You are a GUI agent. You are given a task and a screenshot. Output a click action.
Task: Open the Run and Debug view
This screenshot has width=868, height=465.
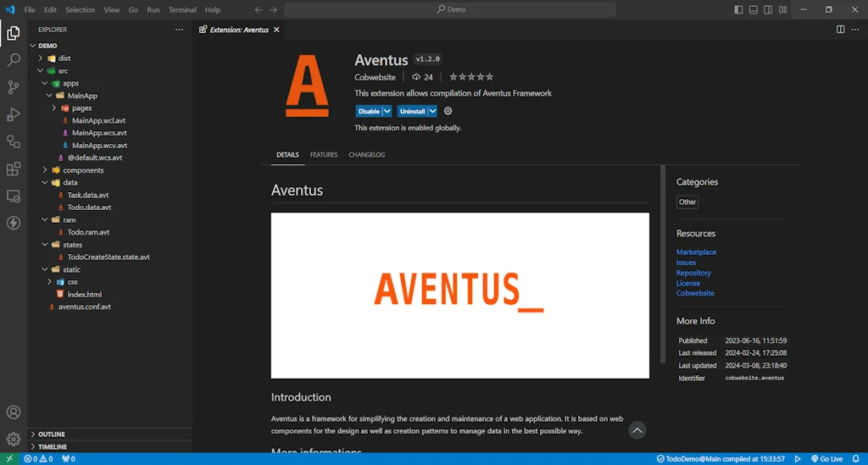click(14, 113)
